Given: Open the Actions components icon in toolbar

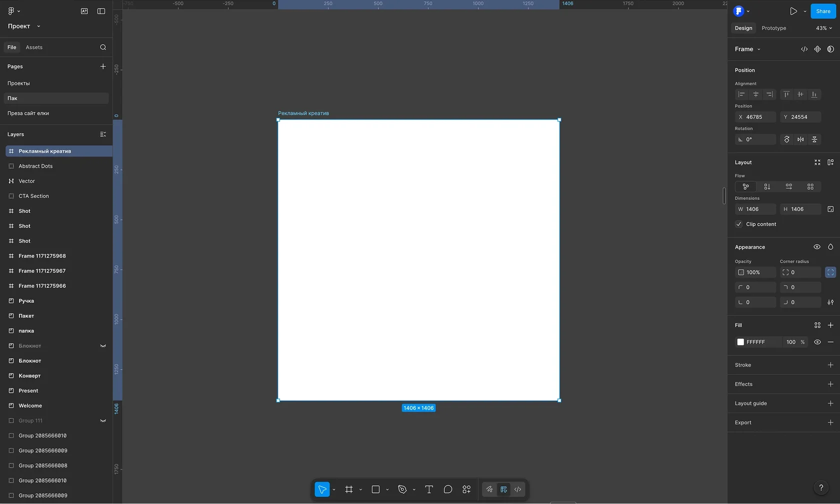Looking at the screenshot, I should tap(466, 490).
